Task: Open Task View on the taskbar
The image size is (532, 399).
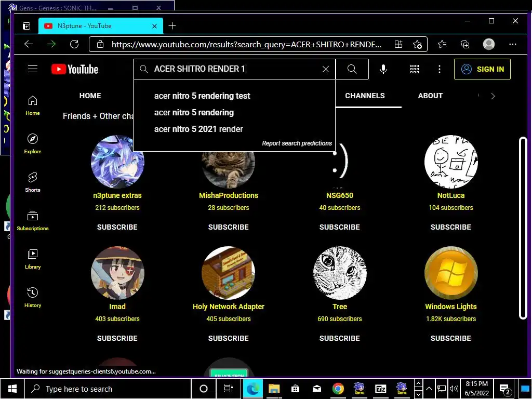Action: click(x=229, y=389)
